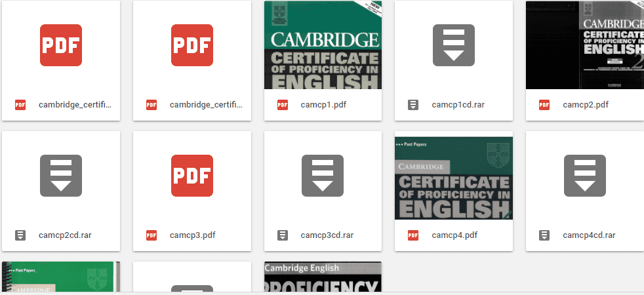The width and height of the screenshot is (644, 295).
Task: Click the small archive icon beside camcp3cd.rar
Action: click(x=283, y=235)
